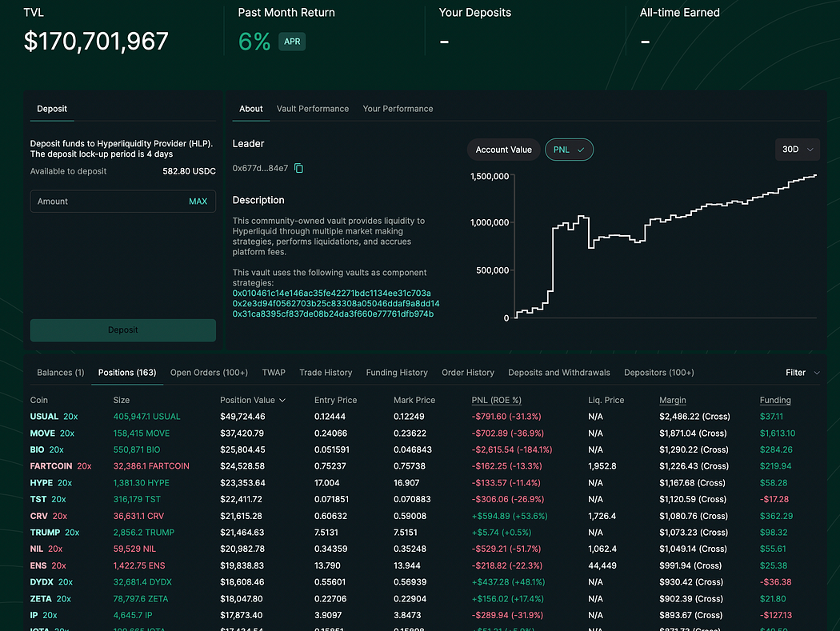Switch to the Your Performance tab
The height and width of the screenshot is (631, 840).
tap(398, 109)
